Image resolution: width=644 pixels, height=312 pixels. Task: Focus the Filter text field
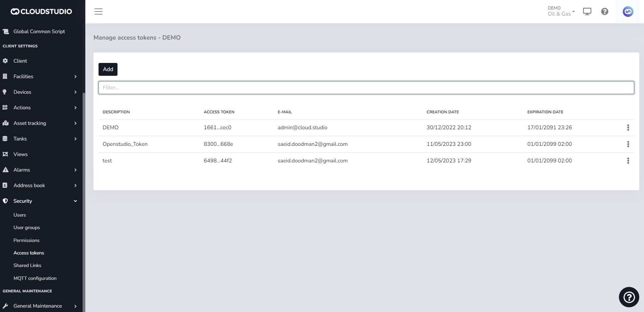click(x=366, y=88)
